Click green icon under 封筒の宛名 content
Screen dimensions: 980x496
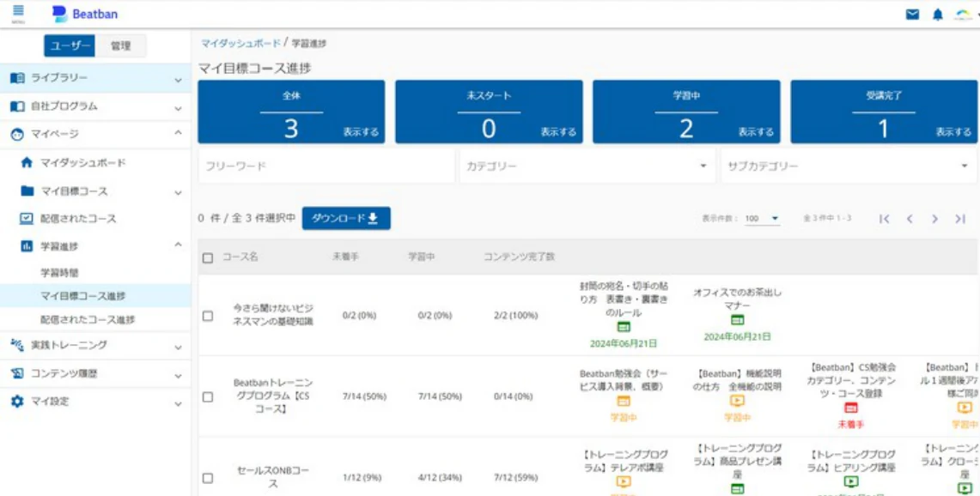(x=623, y=327)
